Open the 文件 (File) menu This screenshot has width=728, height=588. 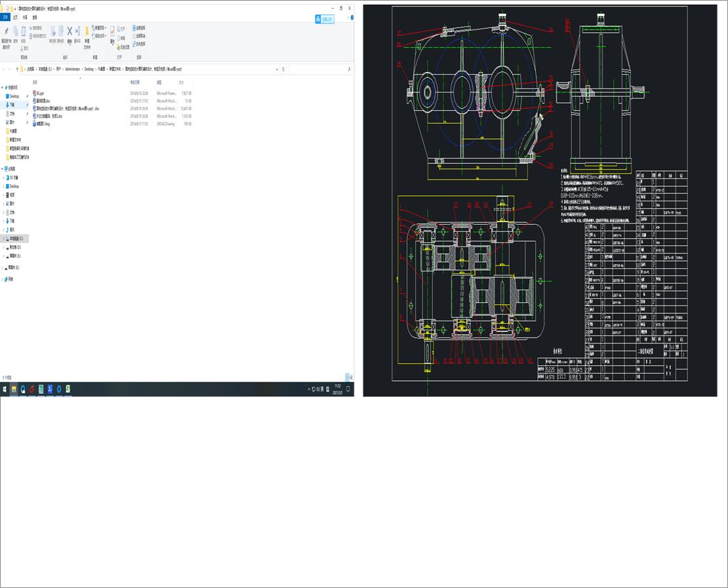pos(5,18)
